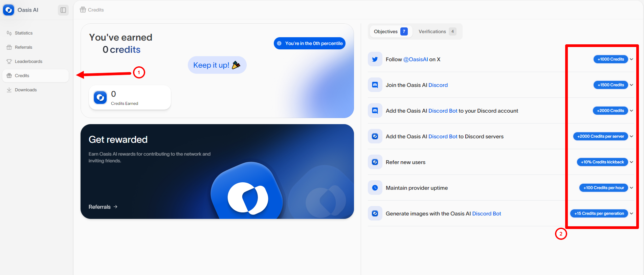Click the +1500 Credits badge
This screenshot has width=644, height=275.
[x=610, y=85]
